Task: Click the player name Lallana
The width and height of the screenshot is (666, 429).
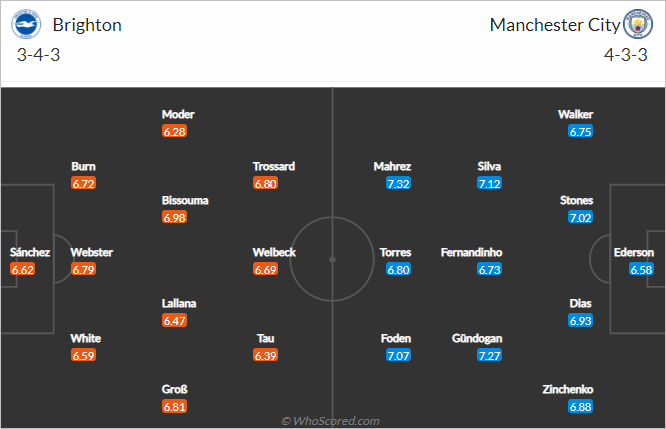Action: (x=179, y=303)
